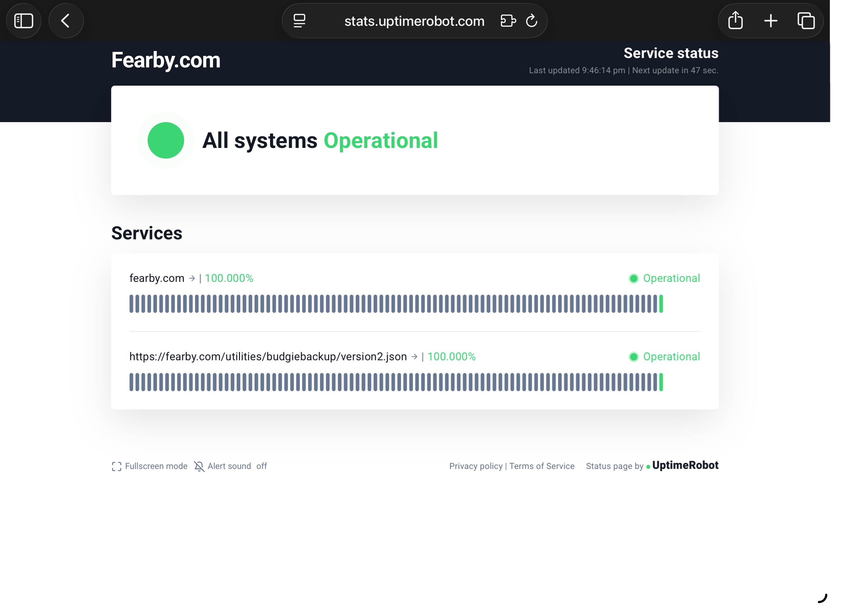Click the Service status heading
This screenshot has width=866, height=616.
click(x=671, y=53)
